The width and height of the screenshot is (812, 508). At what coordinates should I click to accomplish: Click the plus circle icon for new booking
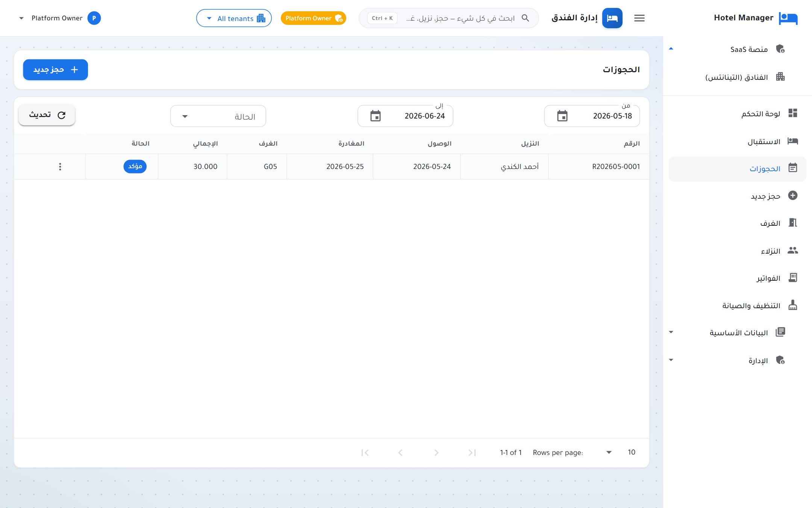click(x=793, y=195)
